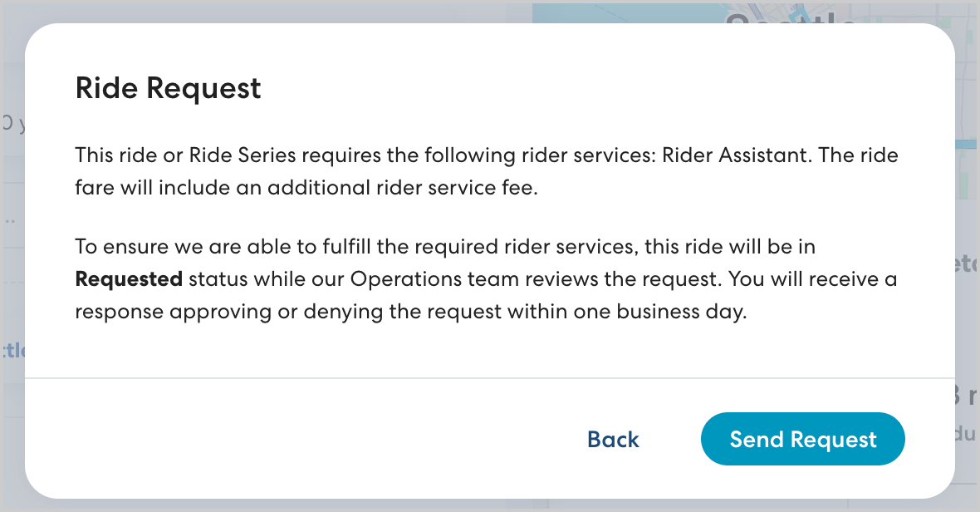Screen dimensions: 980x512
Task: Click the Ride Request dialog title
Action: coord(168,88)
